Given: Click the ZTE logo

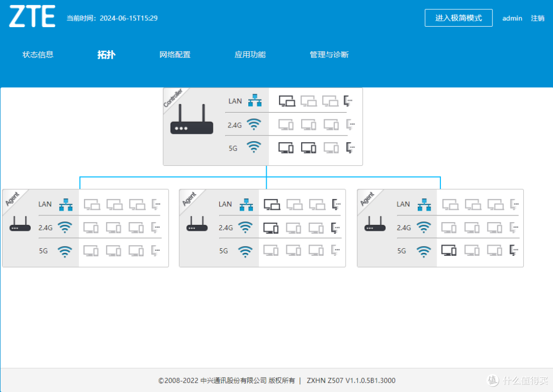Looking at the screenshot, I should tap(32, 16).
